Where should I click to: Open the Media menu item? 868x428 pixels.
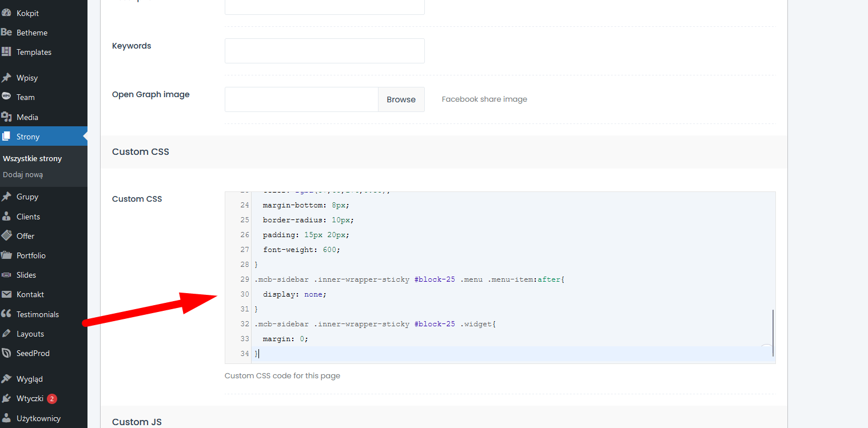pyautogui.click(x=43, y=117)
